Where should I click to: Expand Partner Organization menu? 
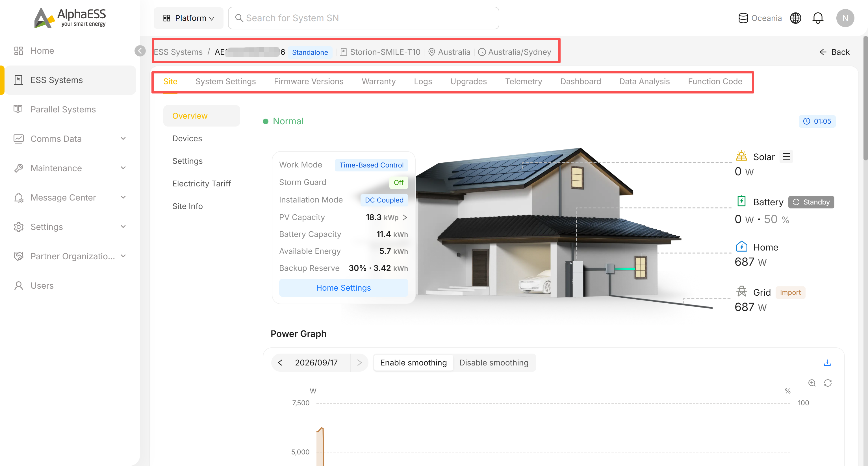click(x=123, y=256)
